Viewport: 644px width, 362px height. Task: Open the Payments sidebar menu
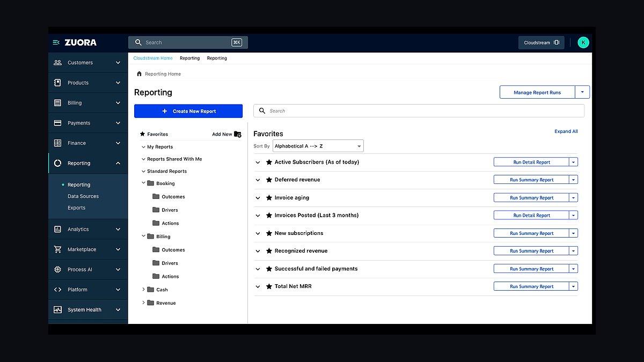point(88,123)
